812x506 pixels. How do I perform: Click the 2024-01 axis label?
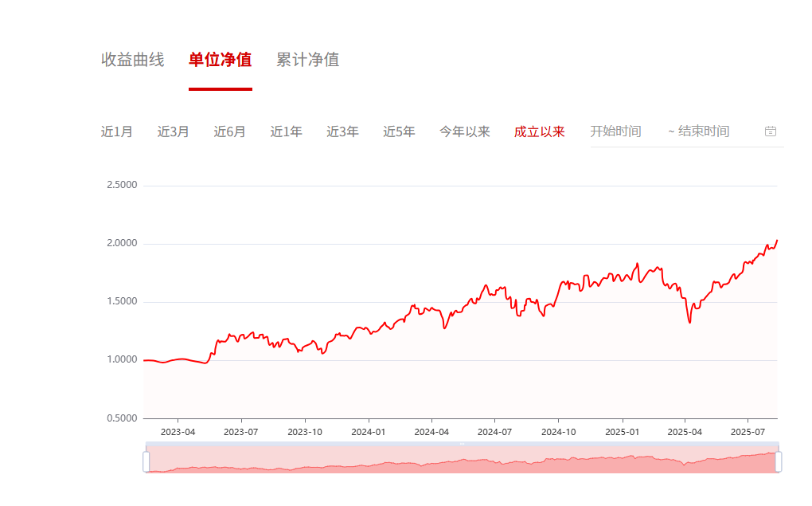(x=369, y=430)
